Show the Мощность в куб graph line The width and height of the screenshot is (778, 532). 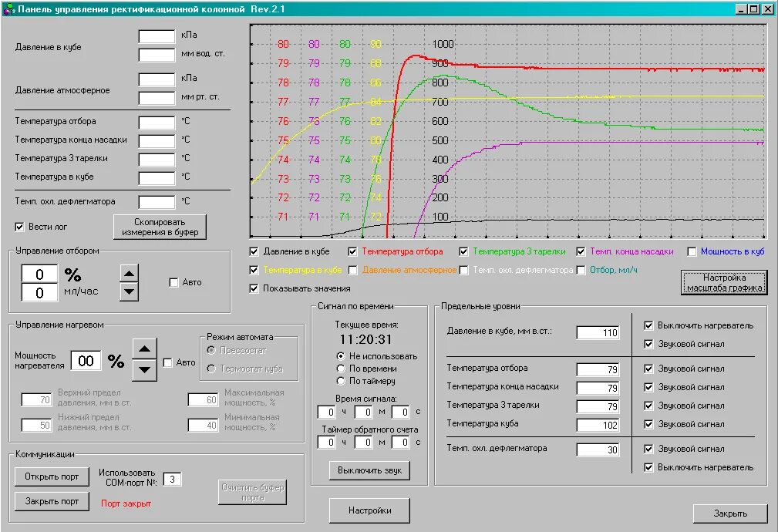click(692, 251)
